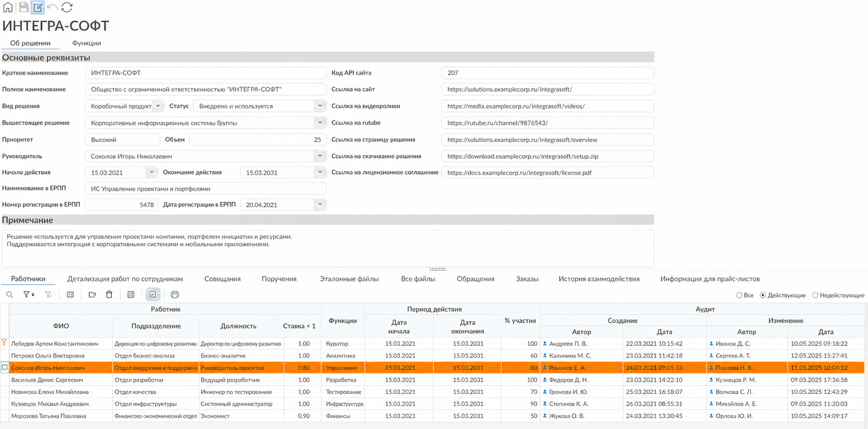Sort by the Подразделение column header
868x429 pixels.
pos(156,326)
